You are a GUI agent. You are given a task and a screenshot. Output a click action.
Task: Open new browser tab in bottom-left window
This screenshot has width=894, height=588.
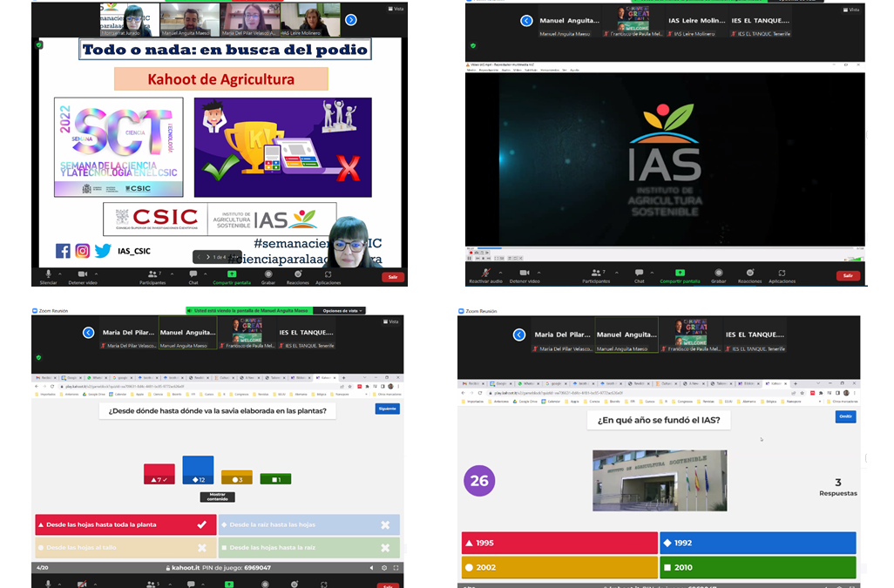pos(344,378)
